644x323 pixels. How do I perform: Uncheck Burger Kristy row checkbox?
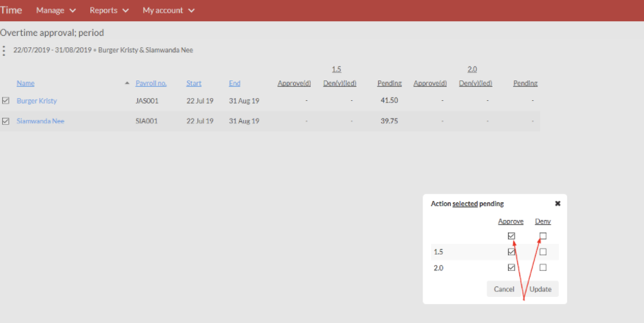coord(6,100)
